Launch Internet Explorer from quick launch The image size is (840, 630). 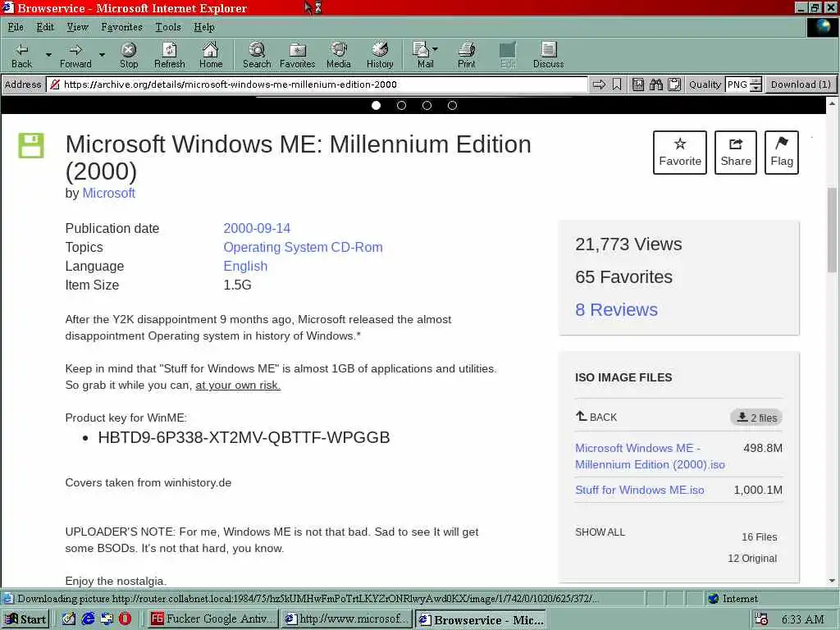click(88, 619)
